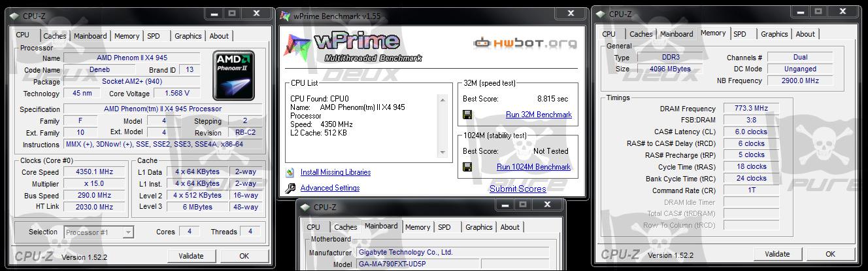Screen dimensions: 868x271
Task: Click the CAS# Latency 6.0 clocks value
Action: point(751,132)
